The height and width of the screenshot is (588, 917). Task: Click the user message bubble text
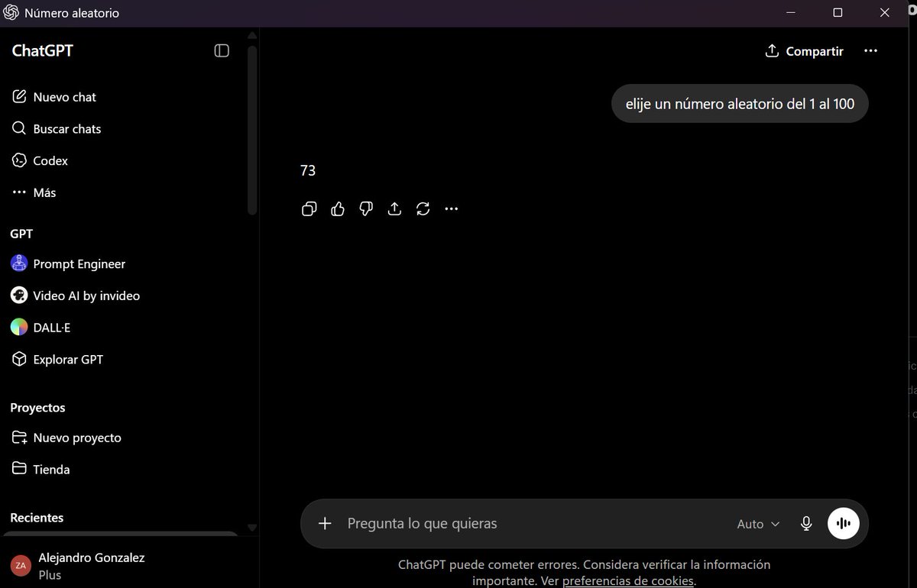(740, 104)
